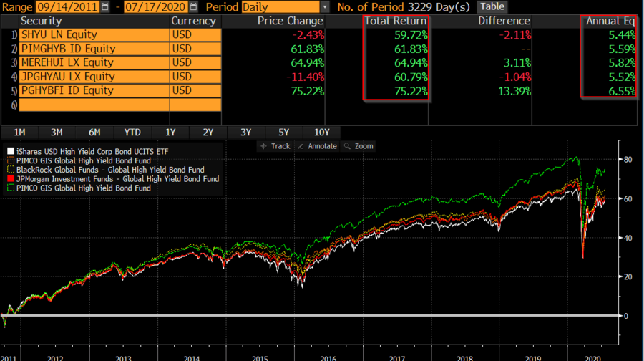644x361 pixels.
Task: Toggle white iShares USD High Yield legend swatch
Action: (x=11, y=151)
